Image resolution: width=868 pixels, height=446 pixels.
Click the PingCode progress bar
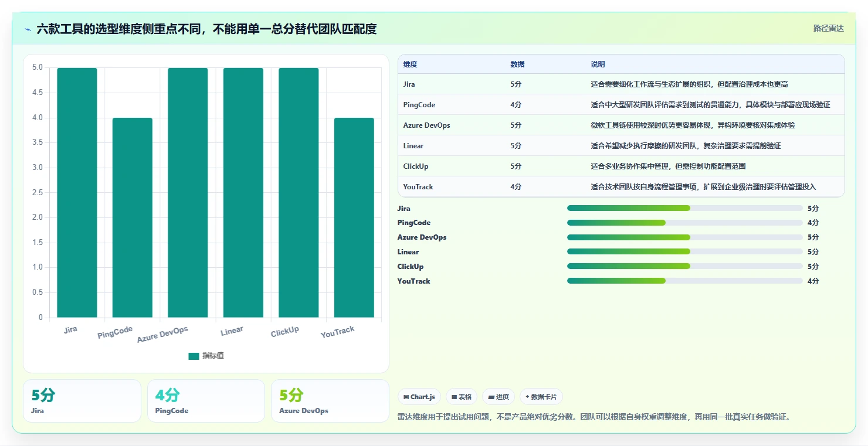coord(684,223)
